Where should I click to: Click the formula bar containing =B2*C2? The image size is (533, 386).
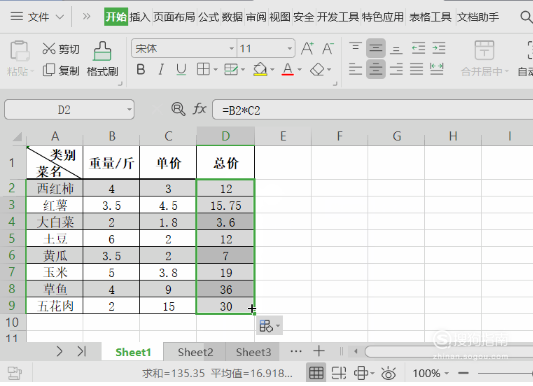(372, 110)
